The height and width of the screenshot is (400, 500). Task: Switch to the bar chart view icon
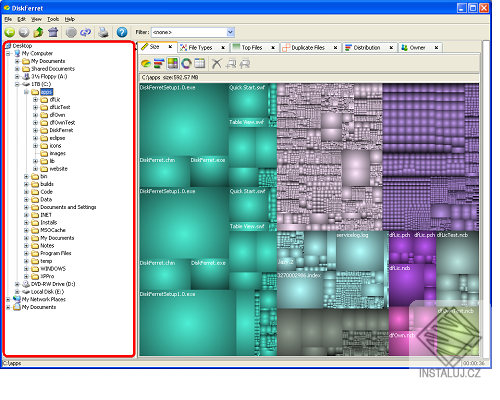pyautogui.click(x=159, y=63)
